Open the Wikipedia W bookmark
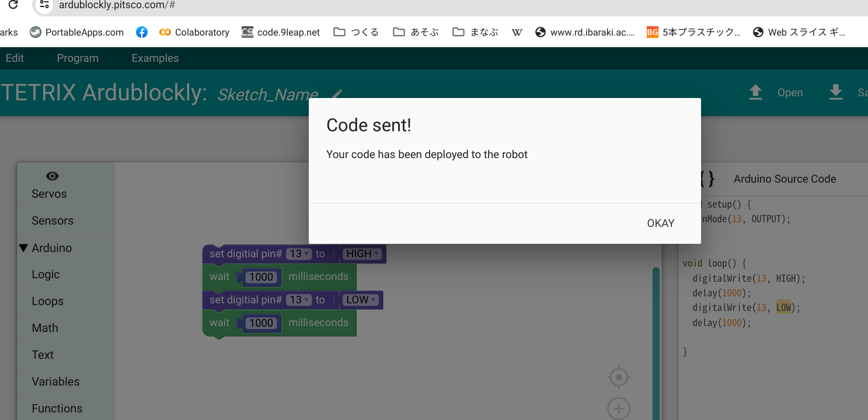868x420 pixels. tap(517, 32)
